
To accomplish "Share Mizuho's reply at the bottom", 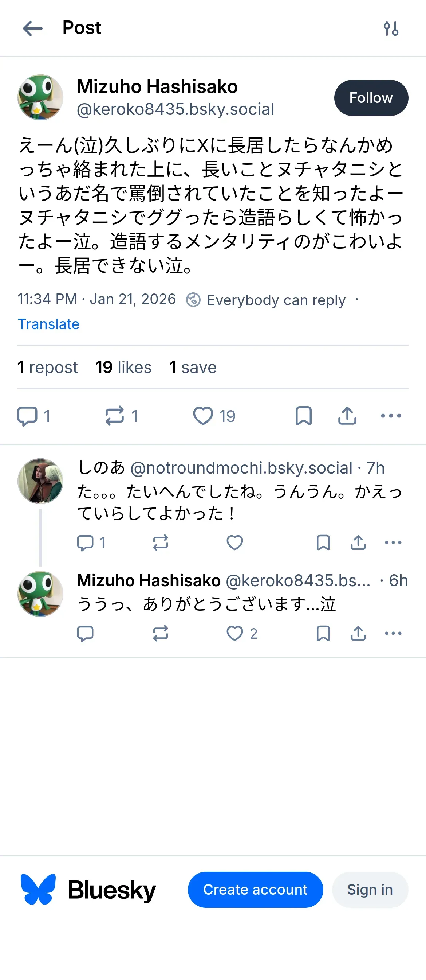I will click(x=358, y=633).
